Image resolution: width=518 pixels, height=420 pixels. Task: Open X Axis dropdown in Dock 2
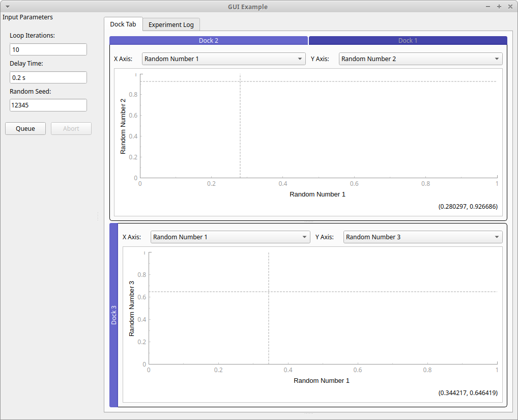(223, 59)
